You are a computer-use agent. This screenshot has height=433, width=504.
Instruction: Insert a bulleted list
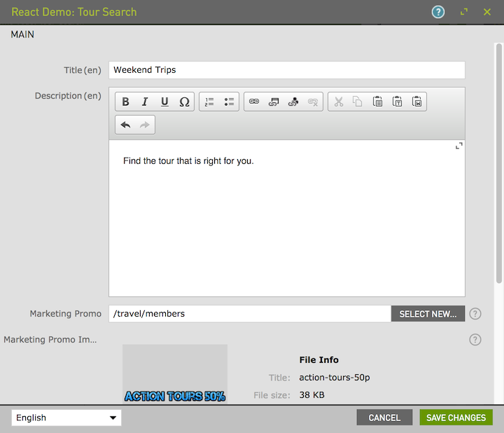tap(229, 102)
